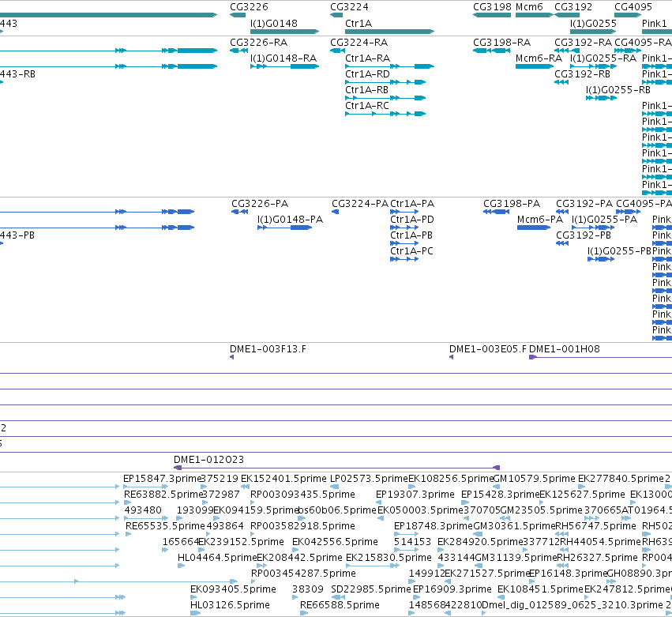The image size is (672, 617).
Task: Select the HL03126.5prime EST label
Action: pos(230,605)
